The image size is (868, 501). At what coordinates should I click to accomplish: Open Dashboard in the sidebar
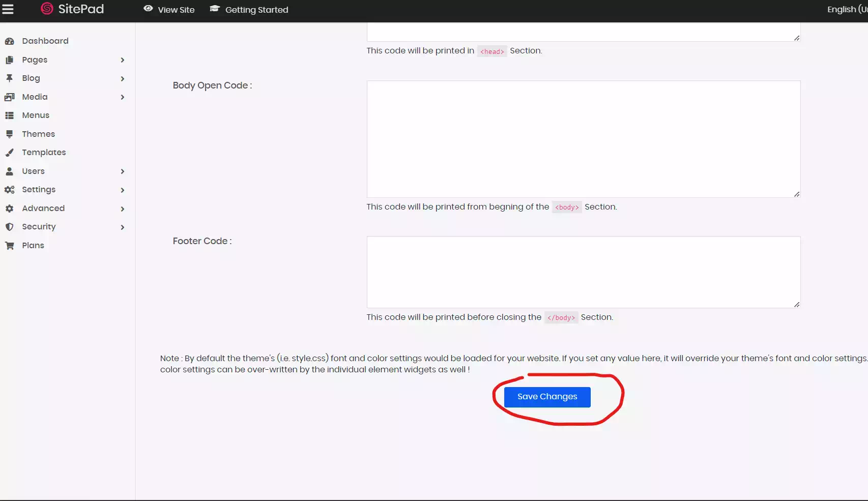45,41
